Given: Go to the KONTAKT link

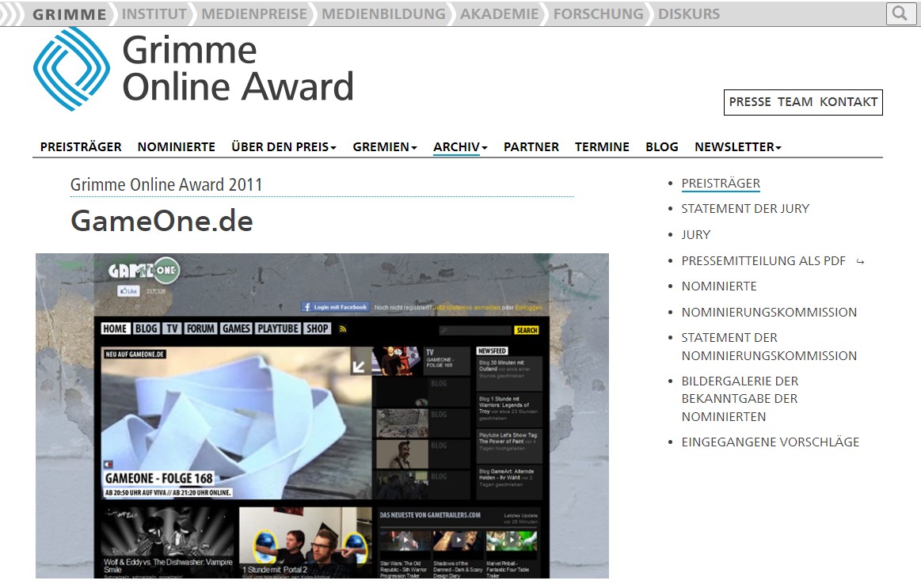Looking at the screenshot, I should tap(849, 102).
